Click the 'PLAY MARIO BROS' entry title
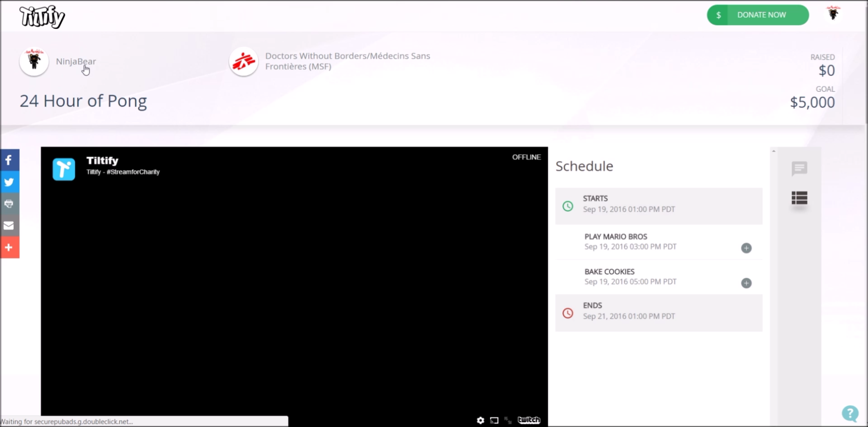Image resolution: width=868 pixels, height=427 pixels. click(616, 237)
